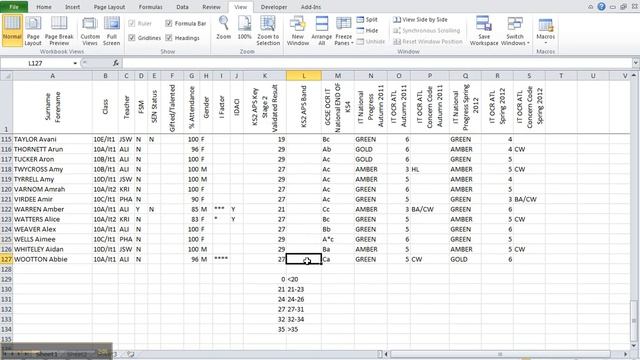Hide the current window
The height and width of the screenshot is (360, 640).
367,30
